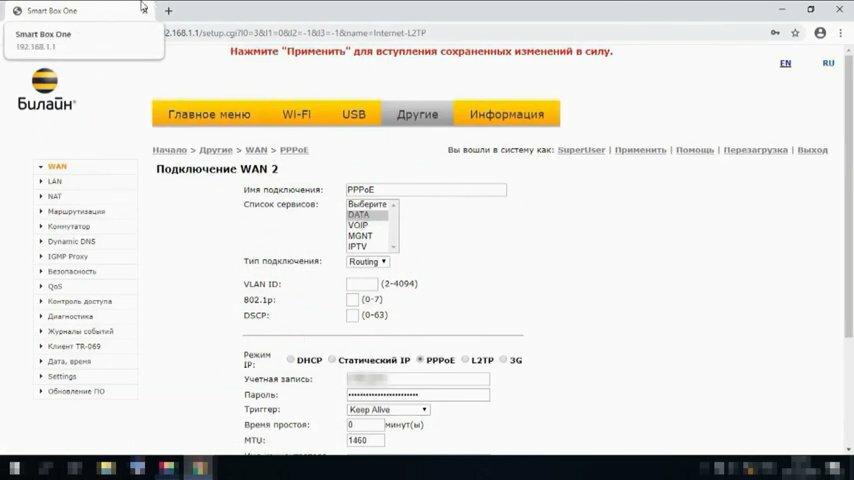This screenshot has width=854, height=480.
Task: Open the Триггер Keep Alive dropdown
Action: (388, 410)
